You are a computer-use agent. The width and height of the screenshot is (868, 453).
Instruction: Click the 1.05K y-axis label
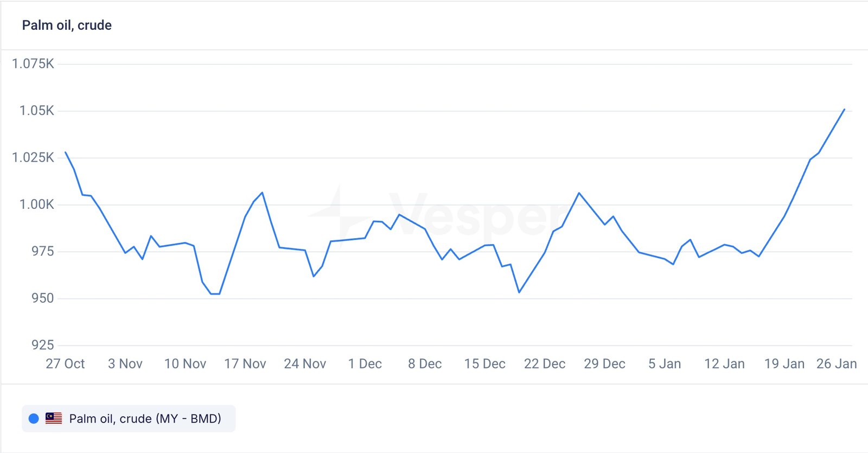tap(37, 111)
